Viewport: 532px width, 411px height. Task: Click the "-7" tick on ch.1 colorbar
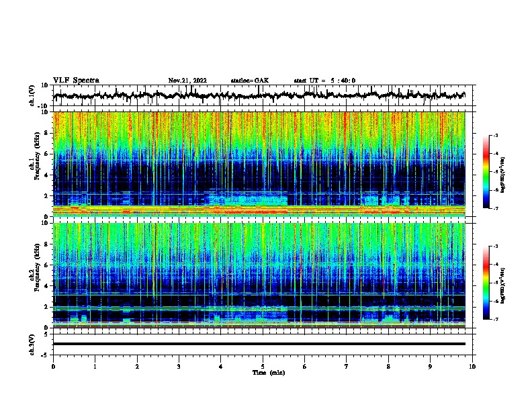tap(495, 208)
